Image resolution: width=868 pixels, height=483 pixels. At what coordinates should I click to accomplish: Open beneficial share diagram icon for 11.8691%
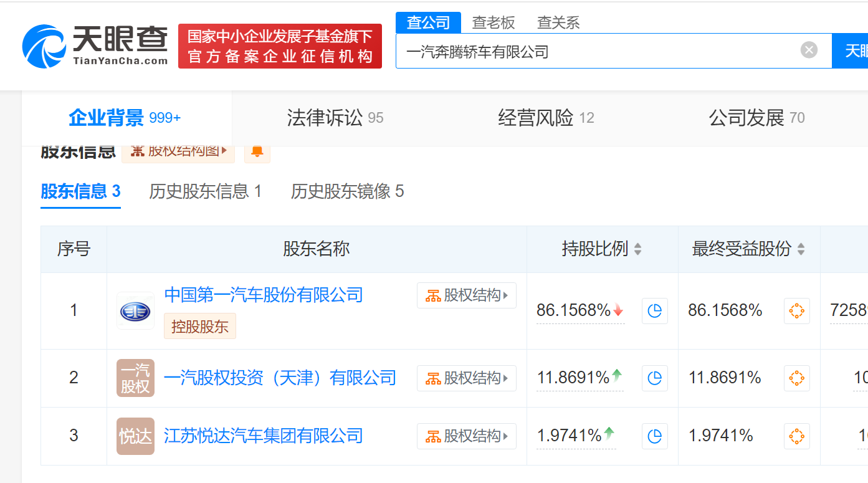(x=796, y=378)
